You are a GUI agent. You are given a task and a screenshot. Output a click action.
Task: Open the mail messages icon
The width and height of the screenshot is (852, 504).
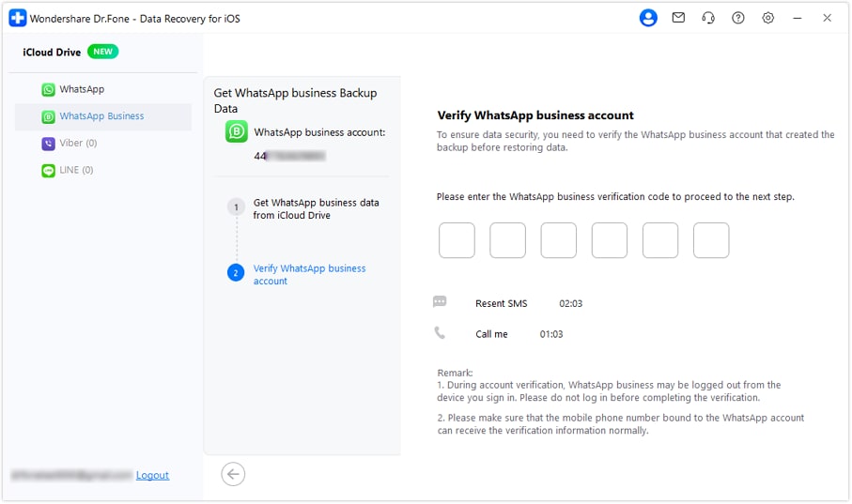[678, 18]
